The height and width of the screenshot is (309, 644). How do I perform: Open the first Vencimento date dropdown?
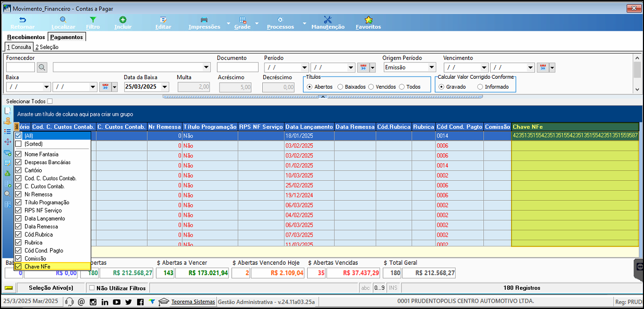click(x=484, y=67)
